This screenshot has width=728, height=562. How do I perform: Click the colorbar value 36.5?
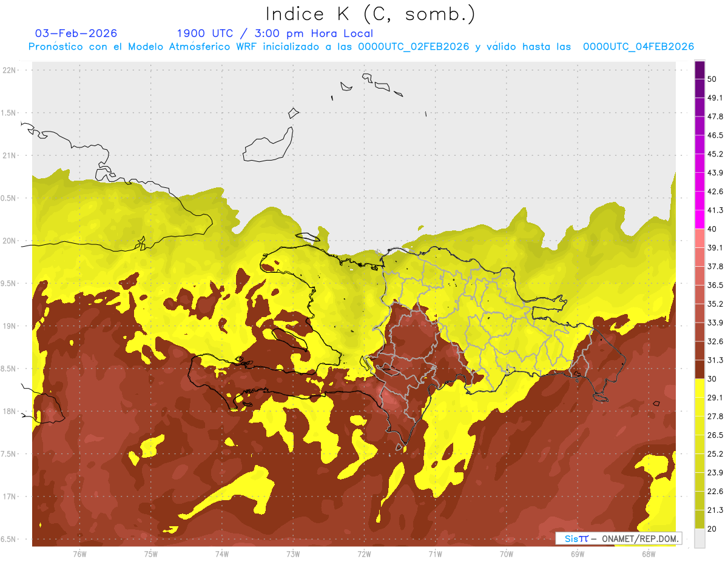pyautogui.click(x=715, y=285)
